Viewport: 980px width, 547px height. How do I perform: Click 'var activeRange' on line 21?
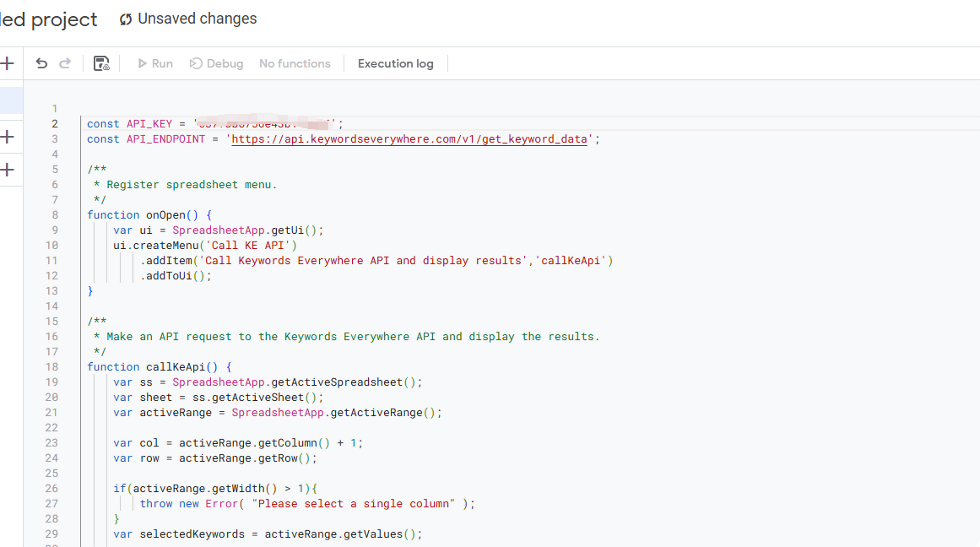[x=163, y=413]
